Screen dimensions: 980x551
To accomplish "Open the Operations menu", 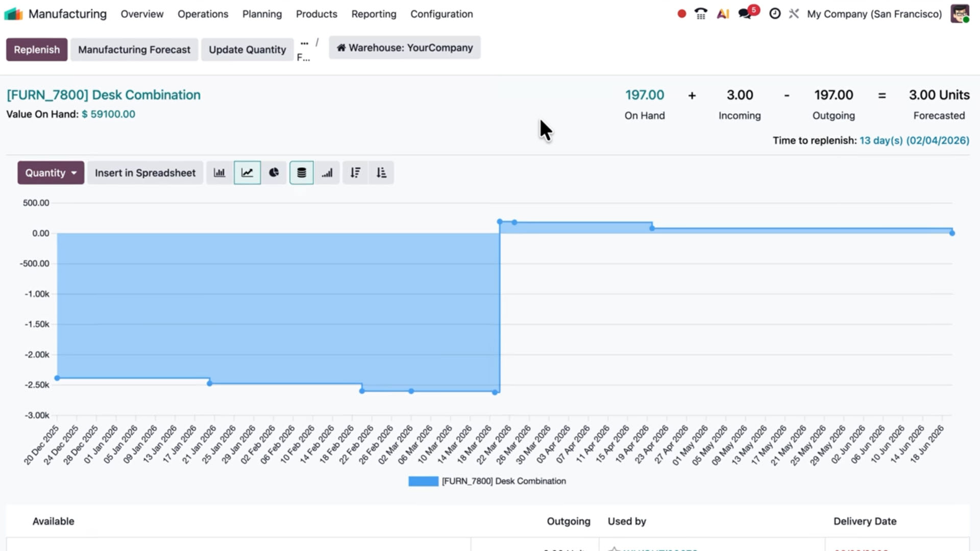I will tap(203, 14).
